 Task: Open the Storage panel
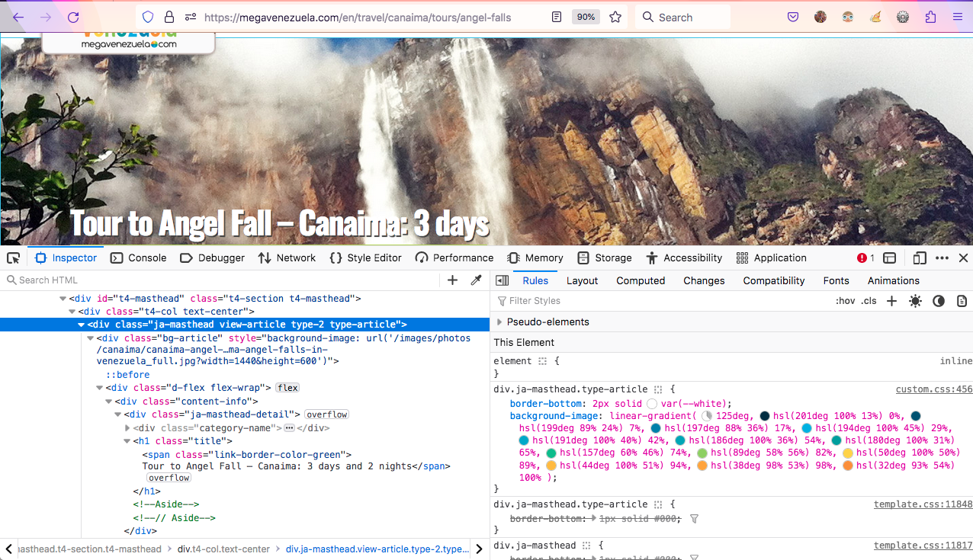605,258
